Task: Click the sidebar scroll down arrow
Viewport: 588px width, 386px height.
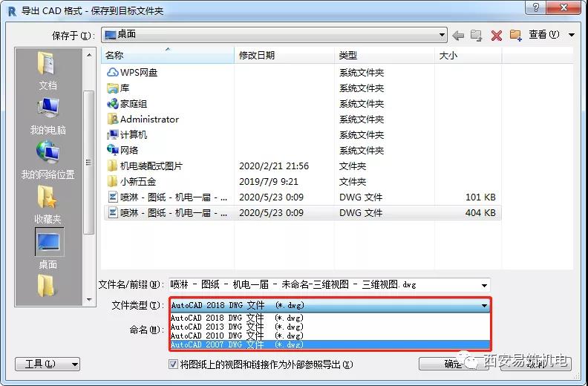Action: tap(89, 299)
